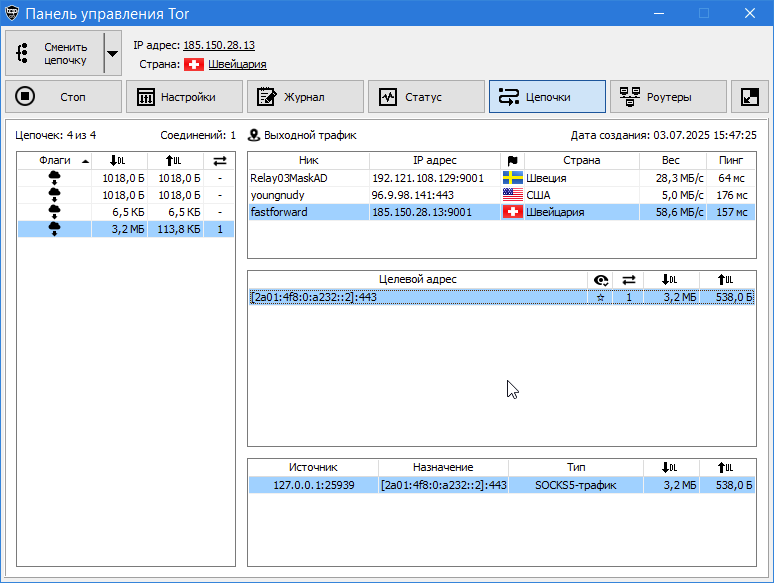774x583 pixels.
Task: Toggle the star icon in the target row
Action: click(600, 297)
